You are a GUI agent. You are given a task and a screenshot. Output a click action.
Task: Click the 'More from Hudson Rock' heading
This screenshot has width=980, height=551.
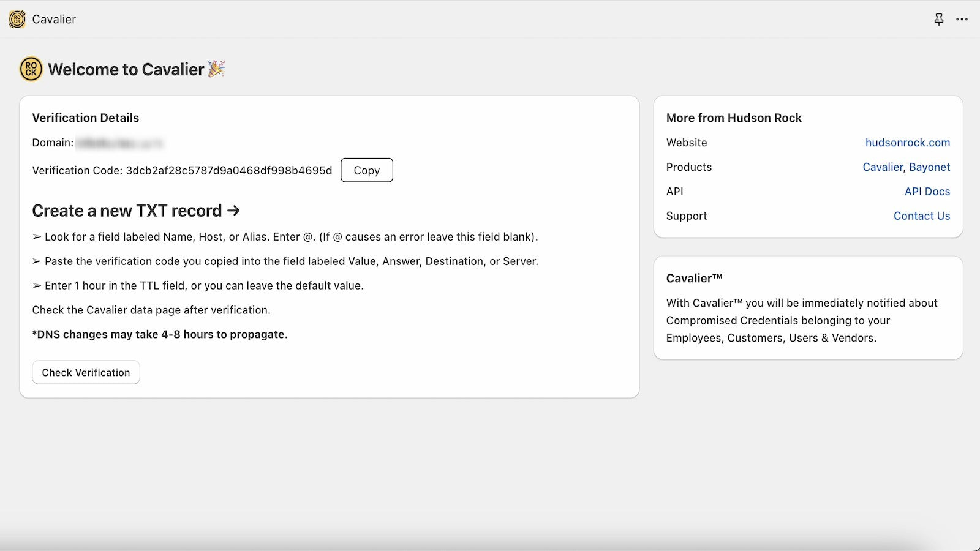(734, 118)
